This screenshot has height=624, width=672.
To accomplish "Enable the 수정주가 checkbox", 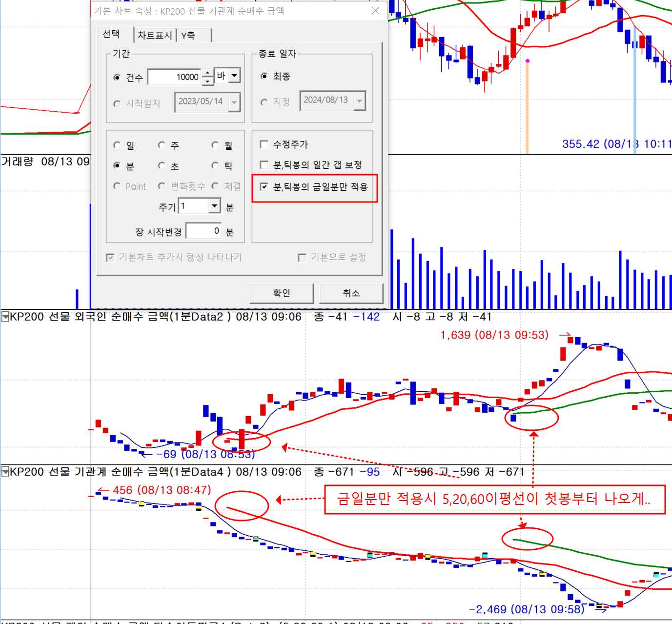I will (264, 144).
